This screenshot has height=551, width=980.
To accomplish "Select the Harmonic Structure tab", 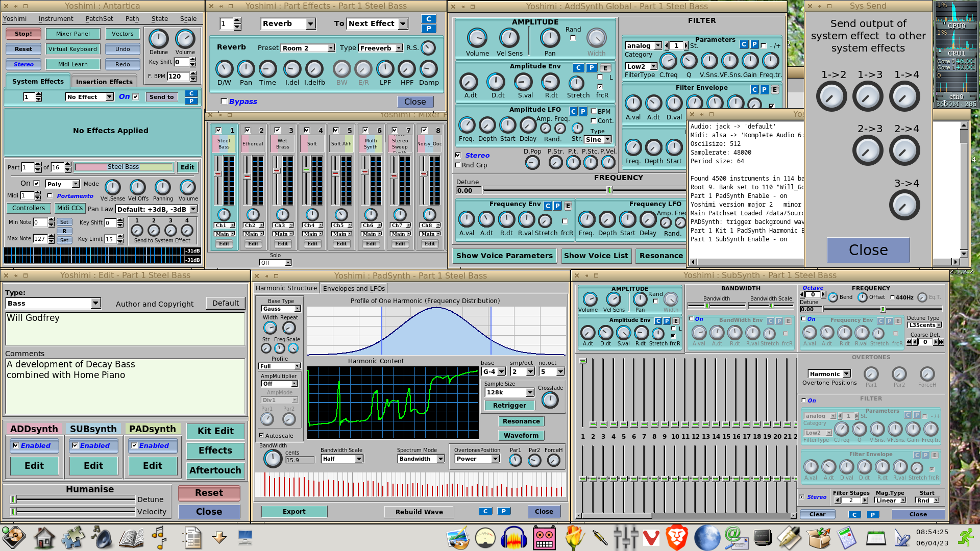I will (x=286, y=288).
